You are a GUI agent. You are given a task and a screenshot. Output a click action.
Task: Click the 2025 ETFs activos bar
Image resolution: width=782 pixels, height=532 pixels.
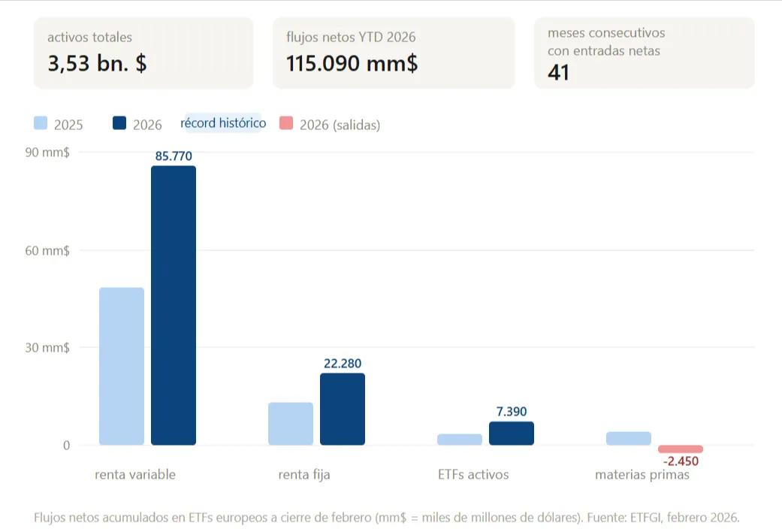[460, 440]
